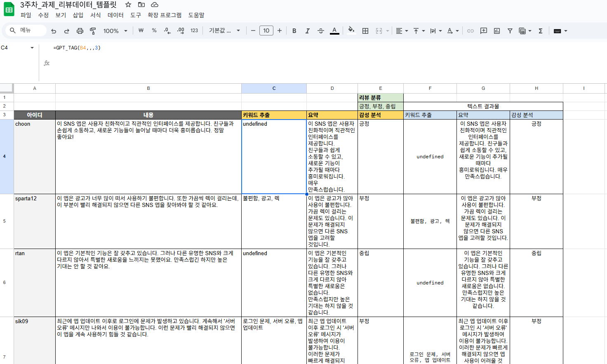The image size is (607, 364).
Task: Select column C header
Action: point(274,88)
